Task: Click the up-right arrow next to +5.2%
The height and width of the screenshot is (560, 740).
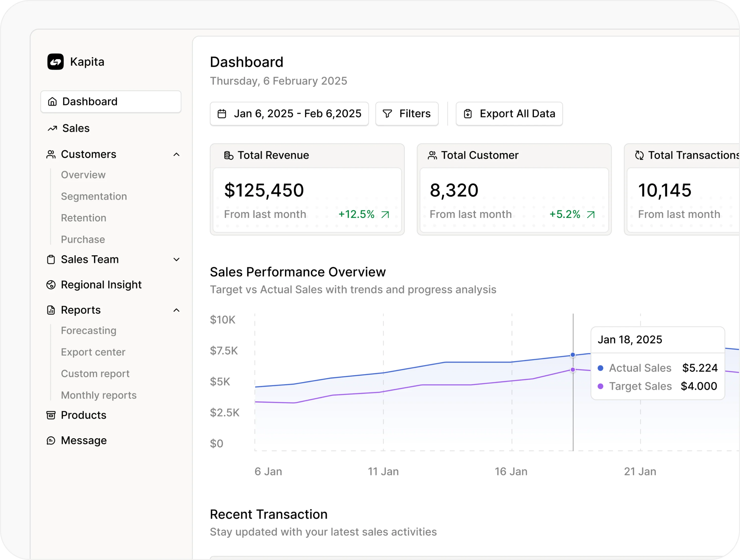Action: click(591, 215)
